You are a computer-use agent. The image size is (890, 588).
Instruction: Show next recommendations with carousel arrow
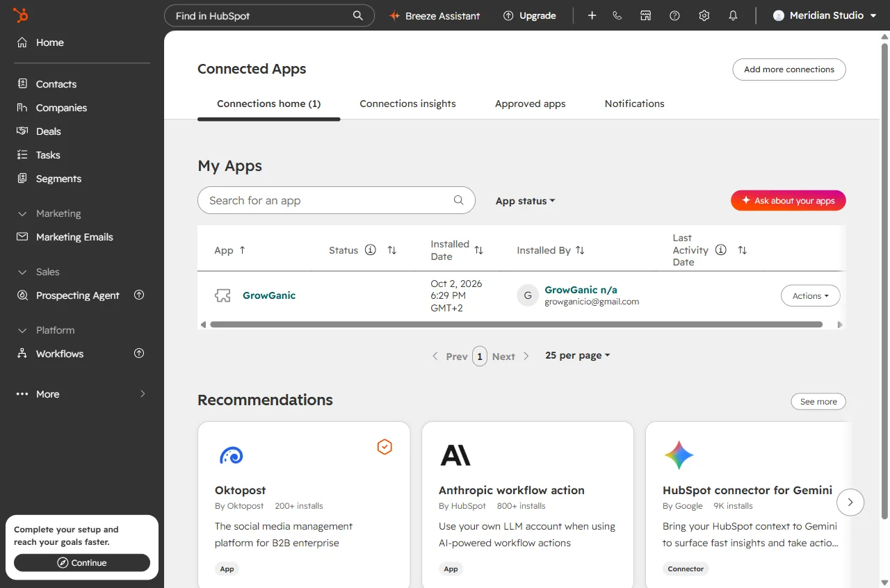coord(850,502)
